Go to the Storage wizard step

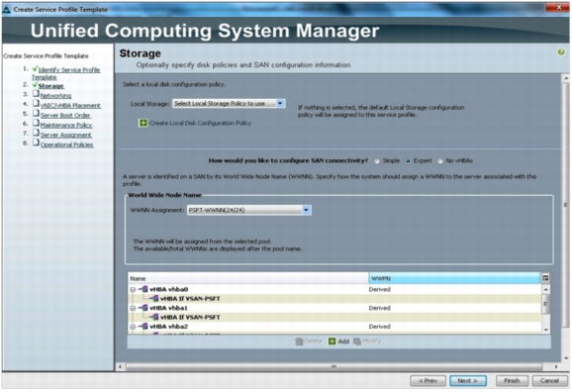click(x=51, y=86)
